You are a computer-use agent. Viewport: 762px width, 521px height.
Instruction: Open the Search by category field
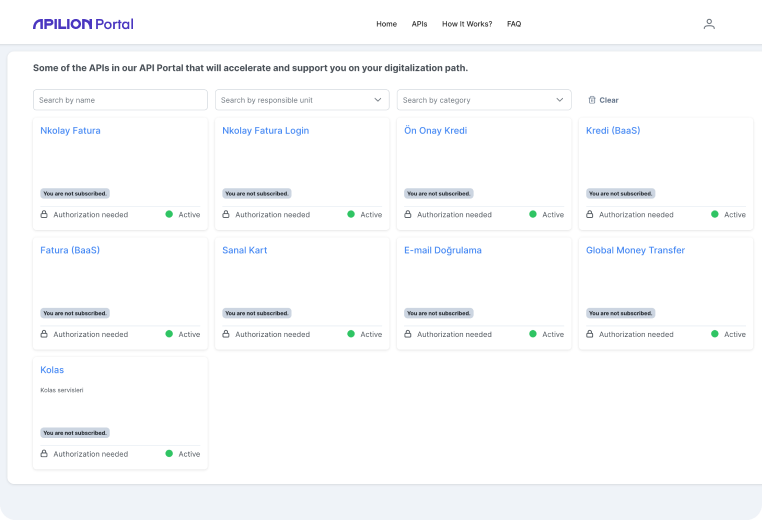[x=484, y=100]
